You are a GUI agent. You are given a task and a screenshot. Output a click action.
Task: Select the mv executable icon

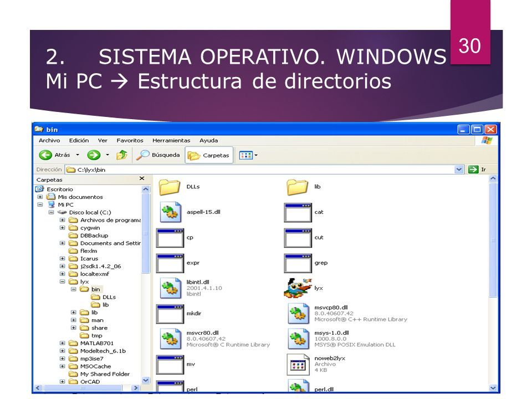point(170,365)
